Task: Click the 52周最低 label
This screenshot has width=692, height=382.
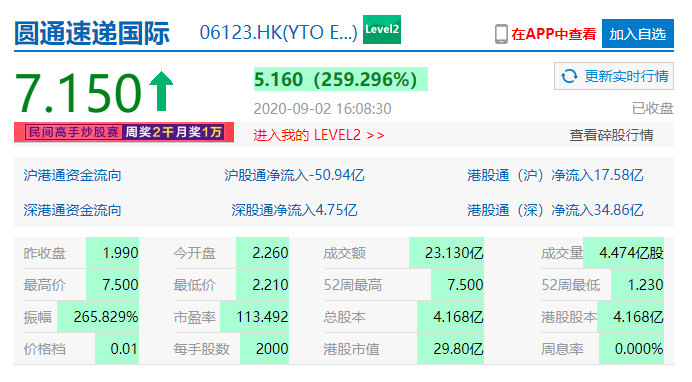Action: click(x=571, y=285)
